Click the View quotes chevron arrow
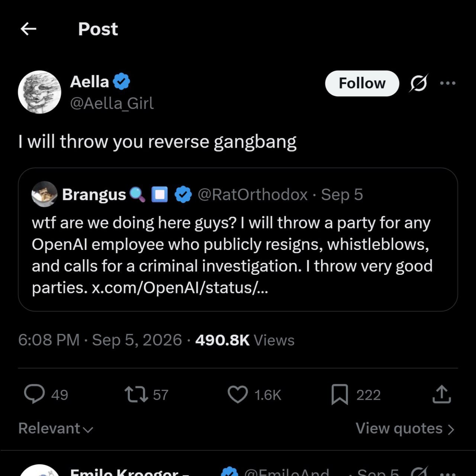This screenshot has height=476, width=476. coord(451,430)
